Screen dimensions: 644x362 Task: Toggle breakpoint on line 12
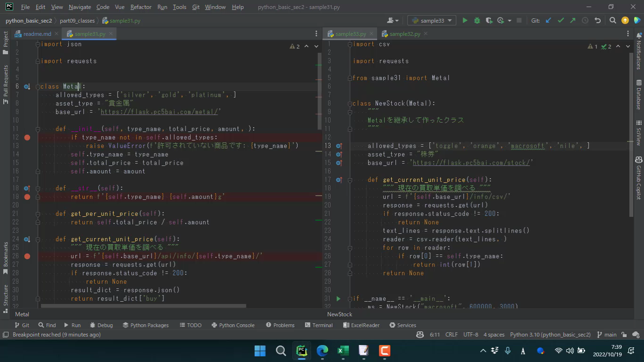[27, 137]
